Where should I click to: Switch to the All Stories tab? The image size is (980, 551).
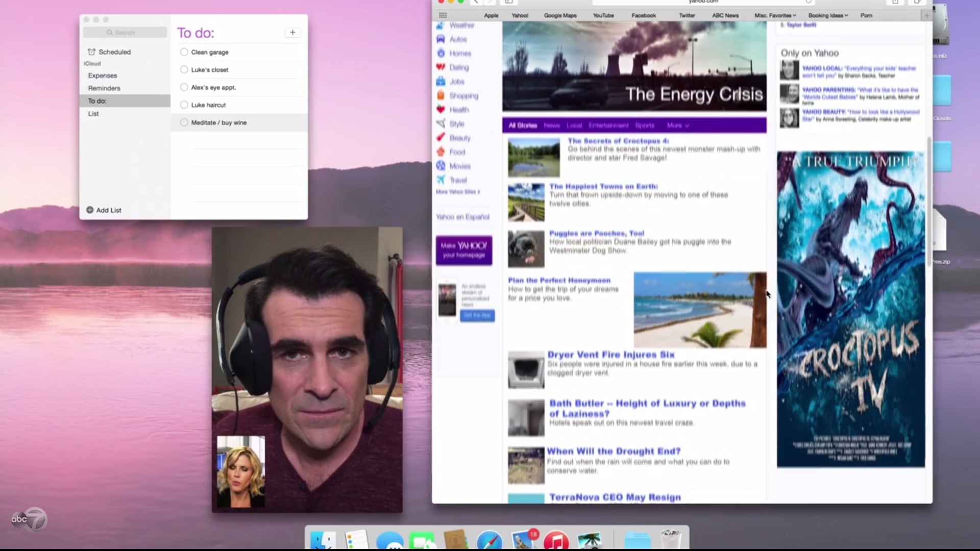tap(522, 126)
